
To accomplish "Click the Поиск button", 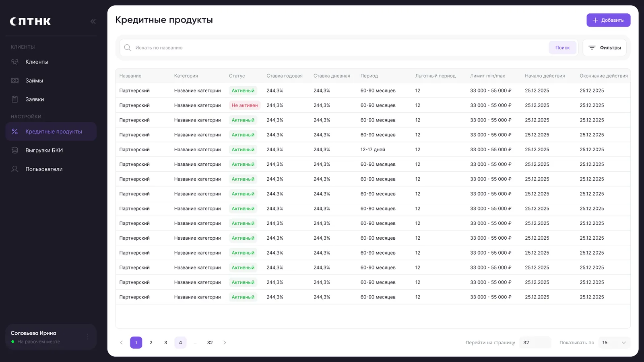I will pyautogui.click(x=562, y=47).
